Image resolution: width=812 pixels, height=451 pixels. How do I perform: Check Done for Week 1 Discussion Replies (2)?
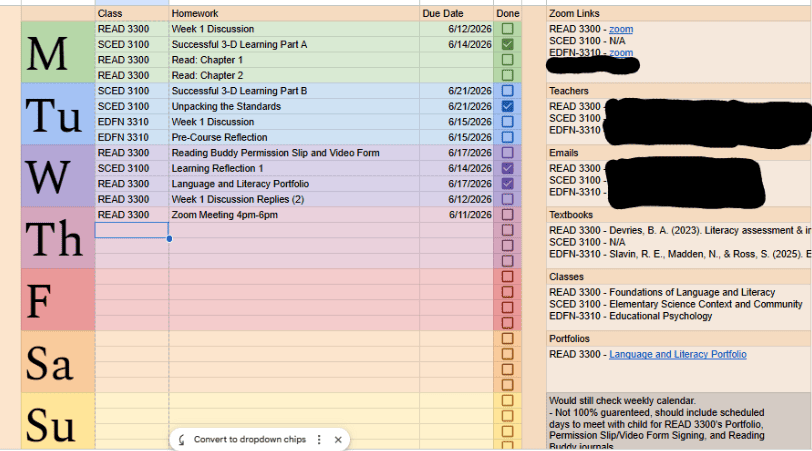click(x=508, y=199)
